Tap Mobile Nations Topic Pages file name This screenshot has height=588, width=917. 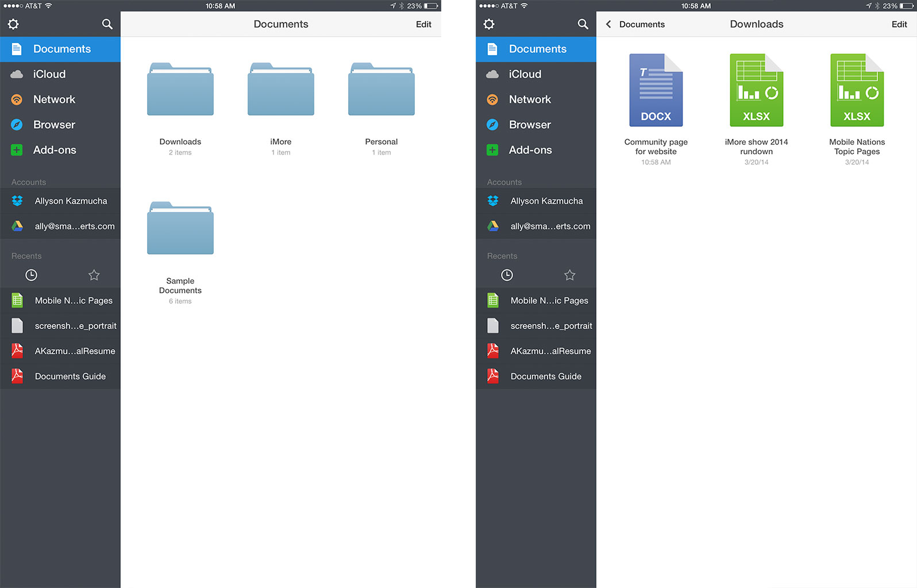click(857, 146)
